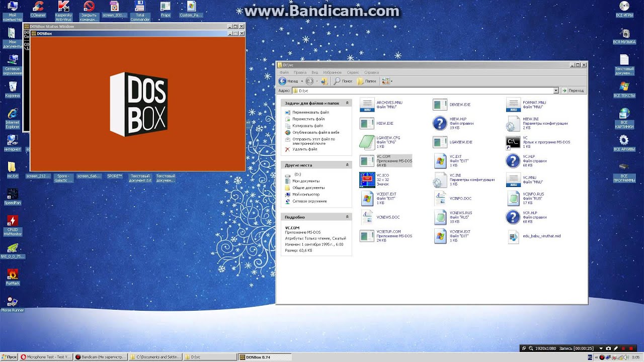644x362 pixels.
Task: Open the Файл menu in Explorer
Action: click(x=284, y=72)
